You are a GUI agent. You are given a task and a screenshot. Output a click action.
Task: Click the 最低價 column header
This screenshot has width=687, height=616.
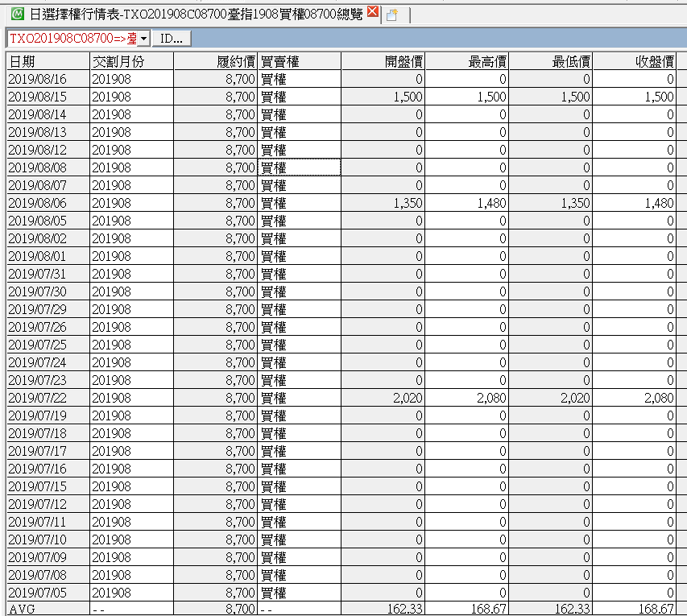(550, 61)
